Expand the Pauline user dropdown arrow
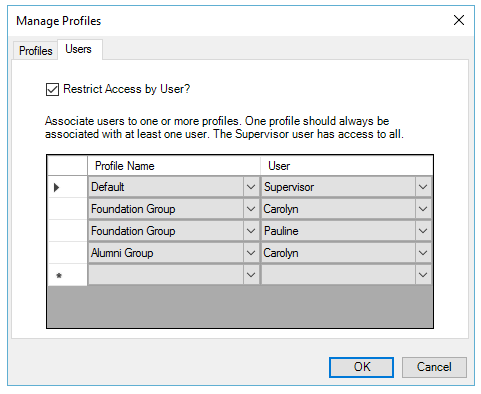The height and width of the screenshot is (394, 481). [x=423, y=231]
